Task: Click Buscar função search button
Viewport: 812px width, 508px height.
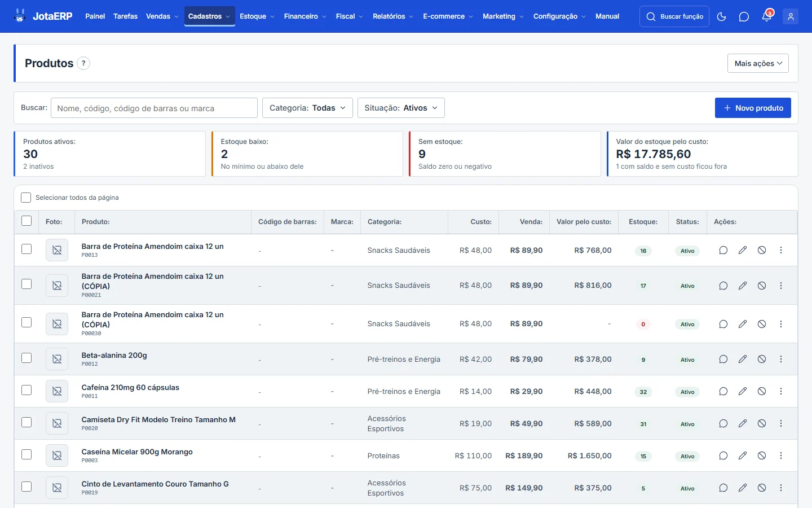Action: (x=674, y=16)
